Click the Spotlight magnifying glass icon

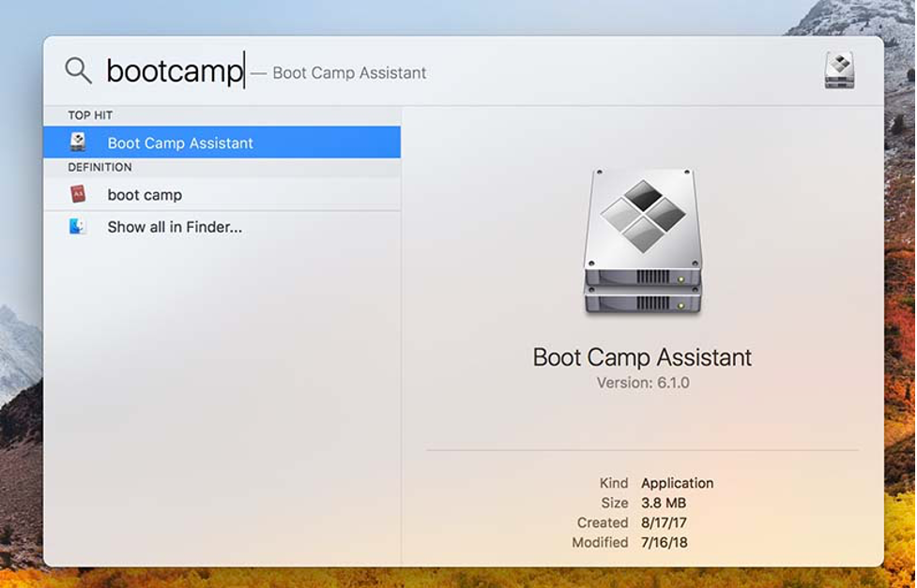pos(78,70)
